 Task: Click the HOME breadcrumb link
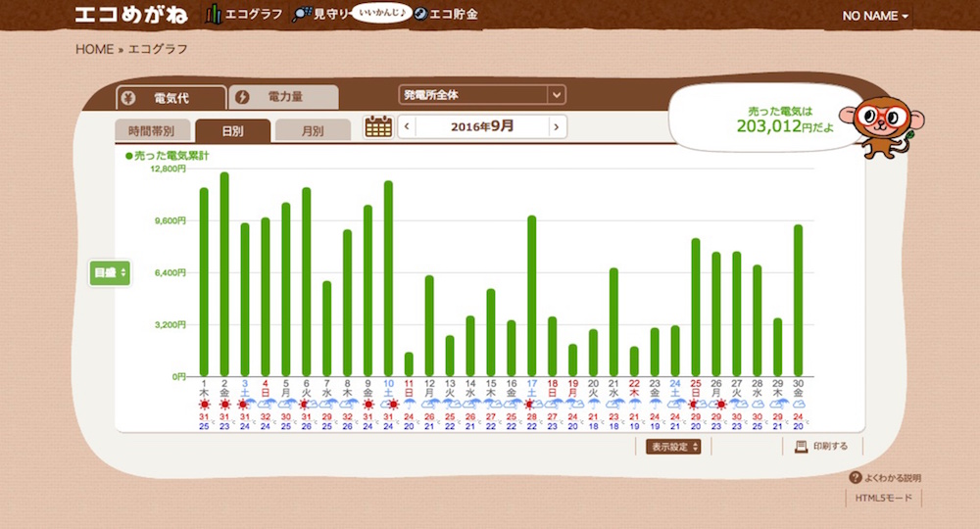coord(94,49)
